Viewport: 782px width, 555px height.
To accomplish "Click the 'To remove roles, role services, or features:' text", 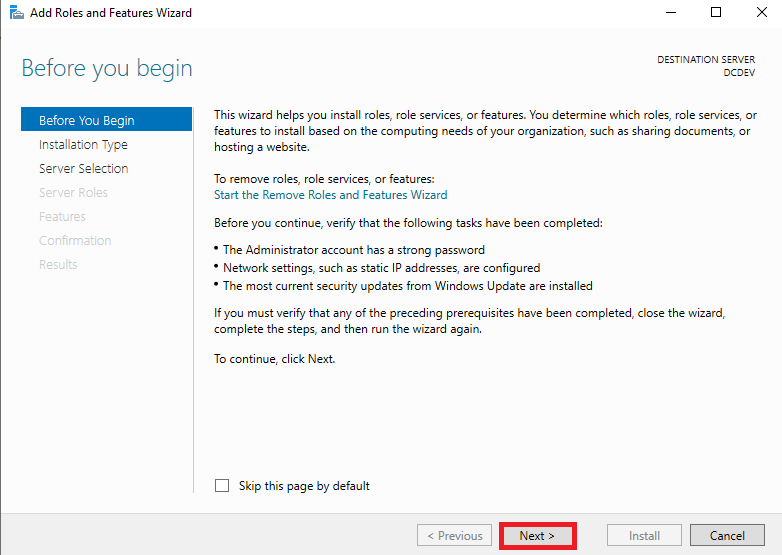I will coord(324,179).
